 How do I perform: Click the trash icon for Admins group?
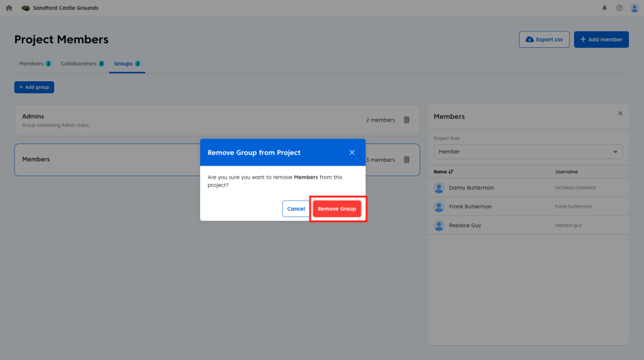point(406,120)
